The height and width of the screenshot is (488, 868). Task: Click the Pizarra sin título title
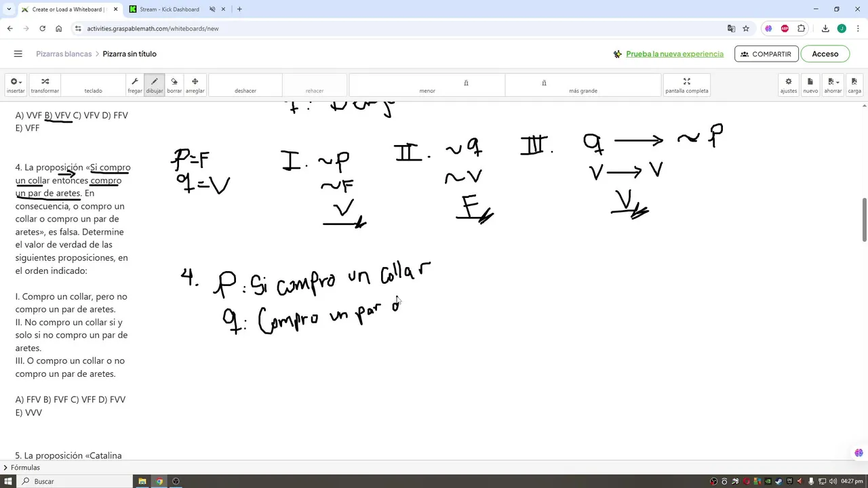pyautogui.click(x=130, y=54)
